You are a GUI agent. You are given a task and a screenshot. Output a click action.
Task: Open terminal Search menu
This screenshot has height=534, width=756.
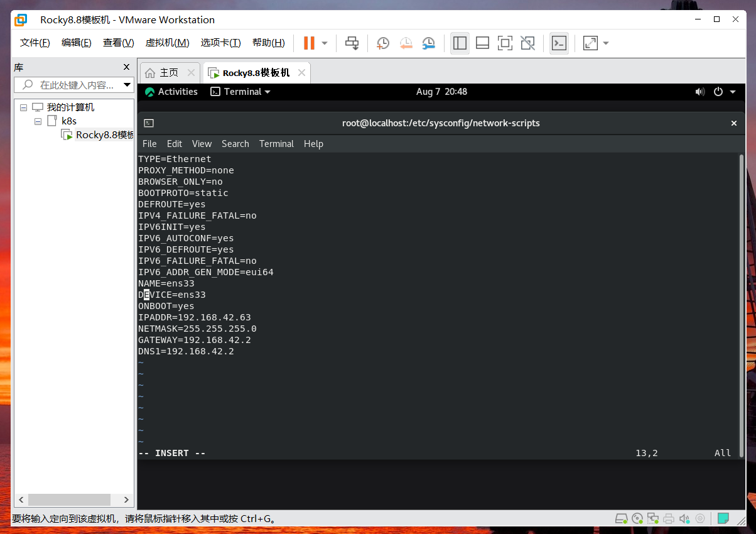pyautogui.click(x=235, y=144)
